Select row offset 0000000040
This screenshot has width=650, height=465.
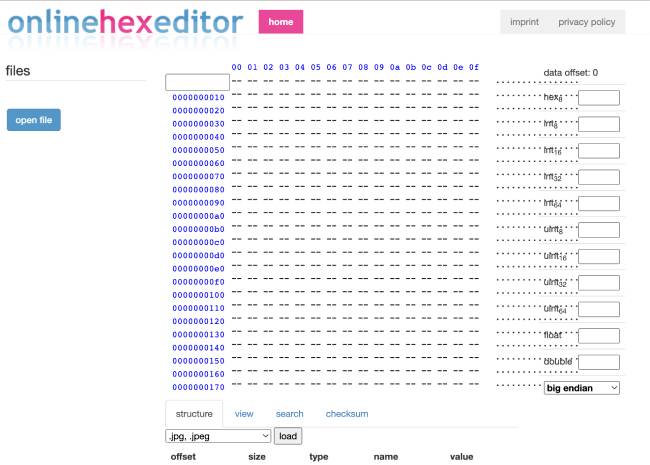[198, 137]
